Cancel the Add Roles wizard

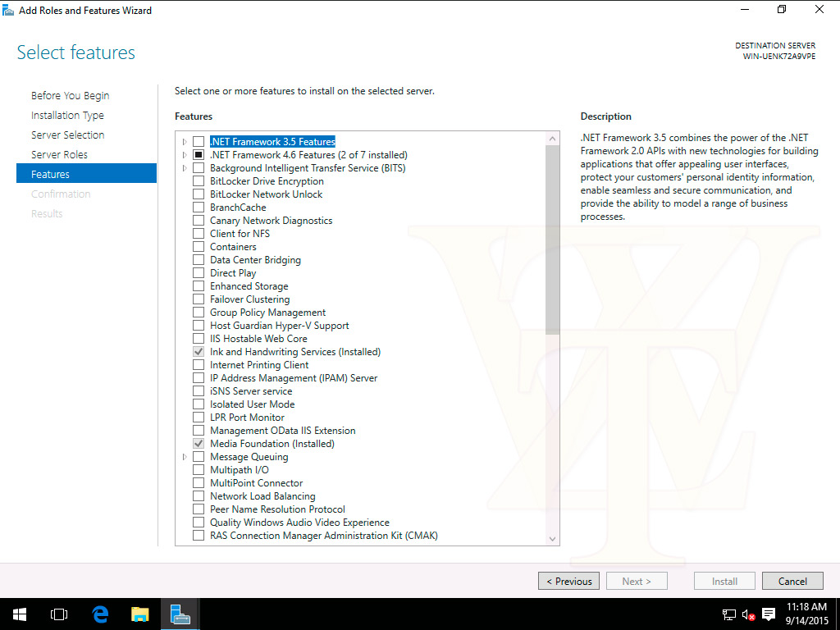coord(792,582)
